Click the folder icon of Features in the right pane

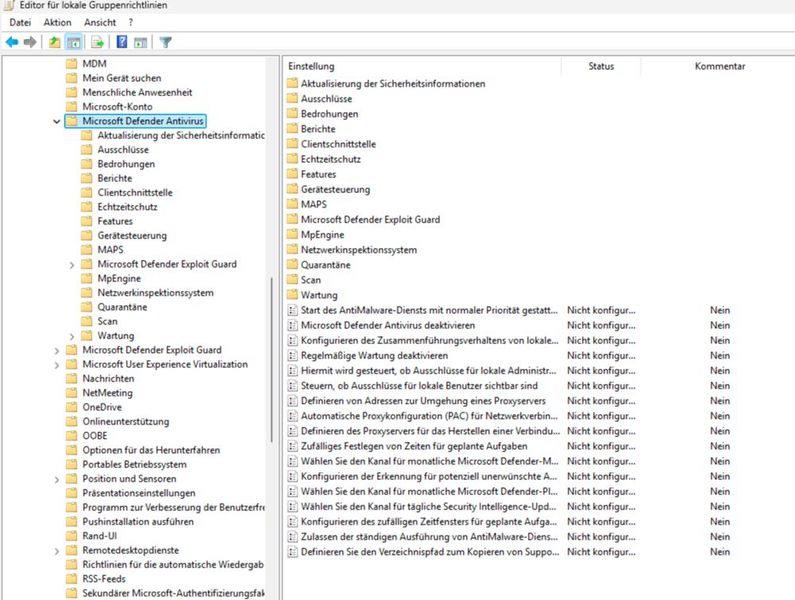click(292, 174)
